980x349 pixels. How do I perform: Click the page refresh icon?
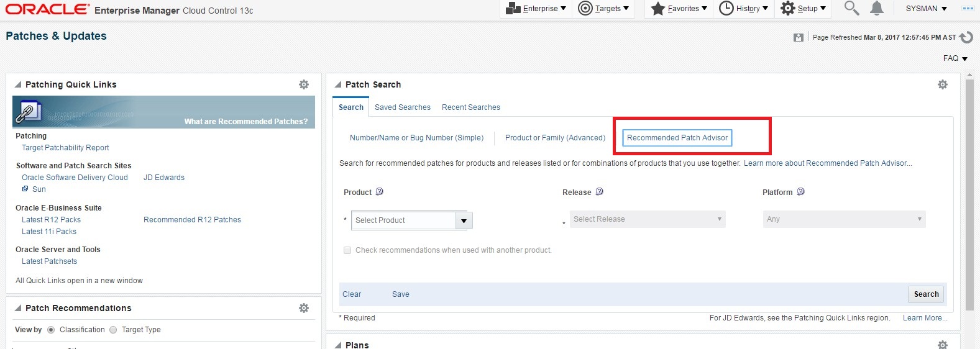click(x=966, y=37)
